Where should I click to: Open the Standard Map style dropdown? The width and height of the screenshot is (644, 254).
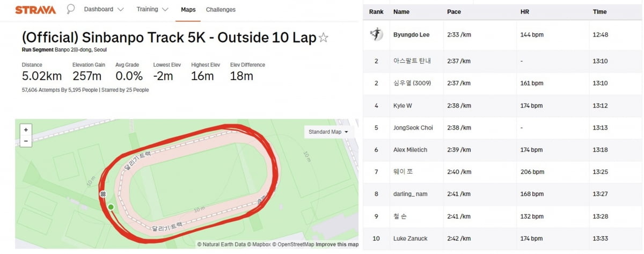(328, 132)
